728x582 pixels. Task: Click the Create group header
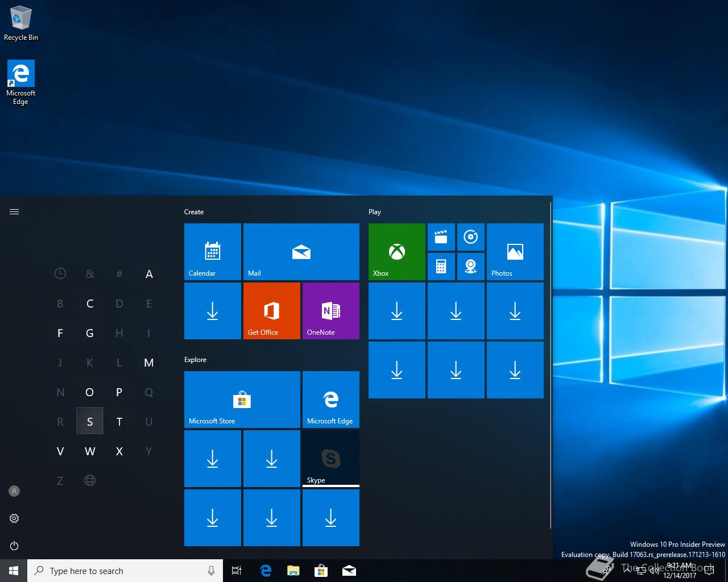pyautogui.click(x=194, y=212)
